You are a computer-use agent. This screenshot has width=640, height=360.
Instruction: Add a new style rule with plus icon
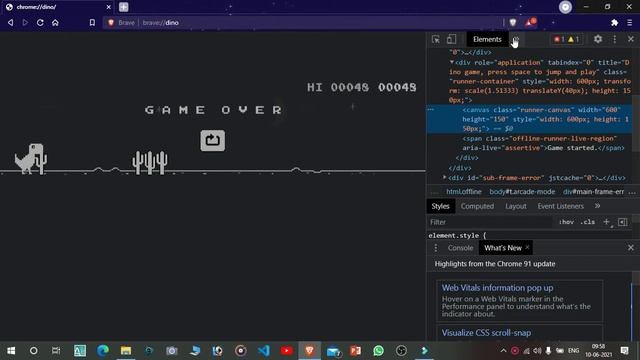[607, 222]
